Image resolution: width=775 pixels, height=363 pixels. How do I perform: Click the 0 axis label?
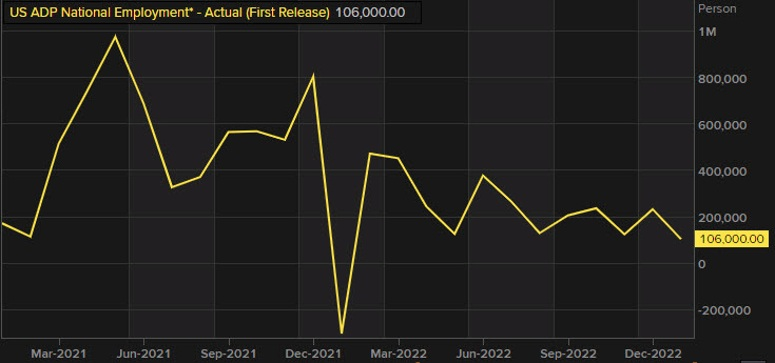[702, 264]
